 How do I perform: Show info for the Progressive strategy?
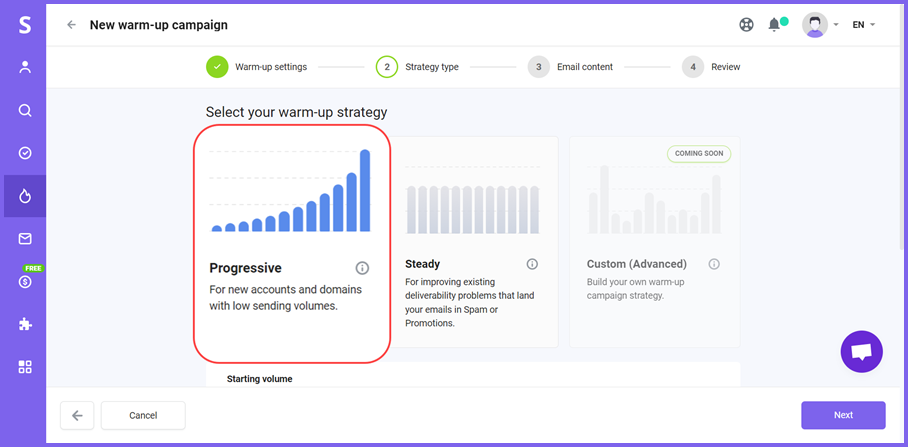coord(362,268)
